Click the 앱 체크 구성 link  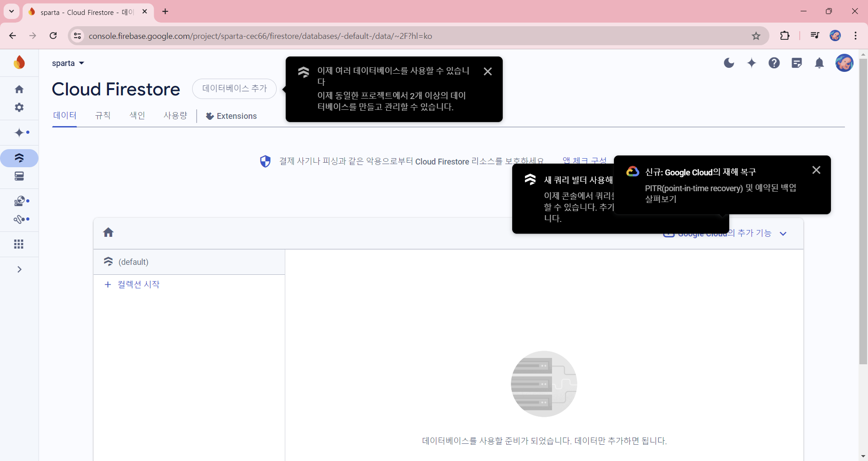point(585,161)
